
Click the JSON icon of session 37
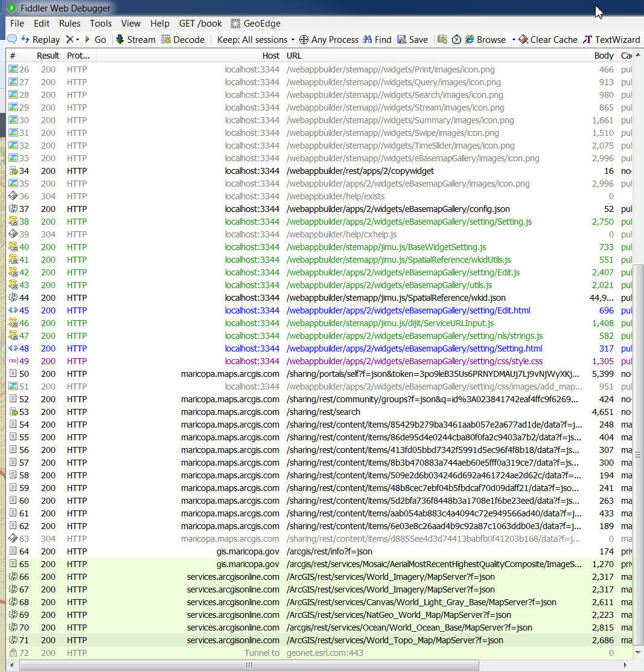[x=13, y=209]
